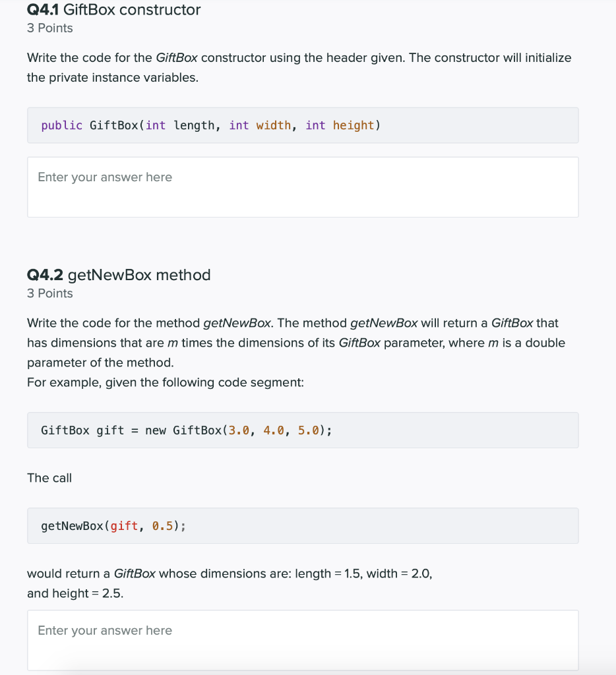Select the Q4.2 getNewBox method heading
616x675 pixels.
[x=118, y=275]
